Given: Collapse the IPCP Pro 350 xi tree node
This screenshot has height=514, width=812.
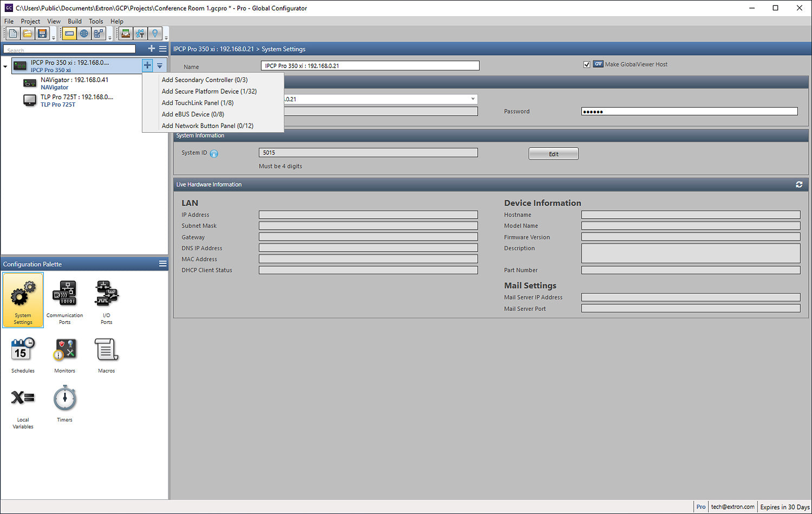Looking at the screenshot, I should (5, 66).
